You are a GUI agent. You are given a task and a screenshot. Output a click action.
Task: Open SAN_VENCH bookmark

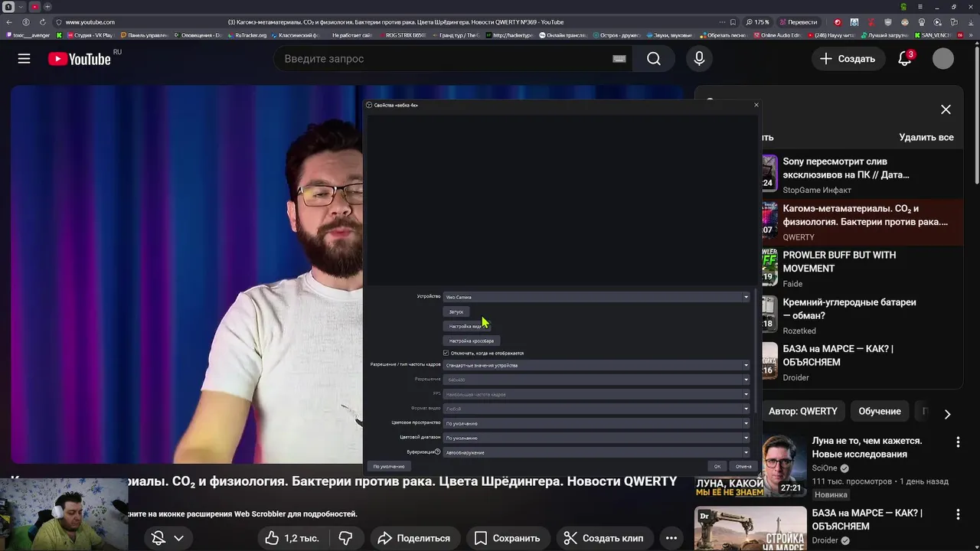pos(933,35)
